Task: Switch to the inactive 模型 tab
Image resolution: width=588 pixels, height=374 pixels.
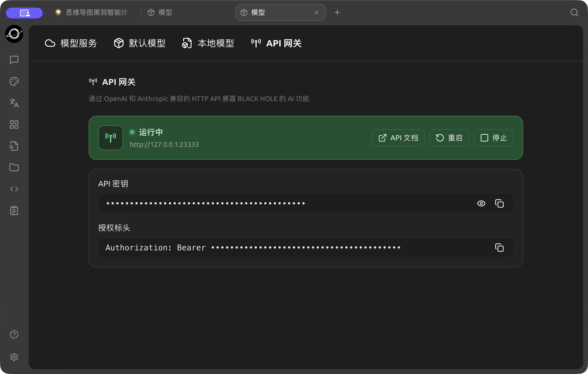Action: [x=160, y=12]
